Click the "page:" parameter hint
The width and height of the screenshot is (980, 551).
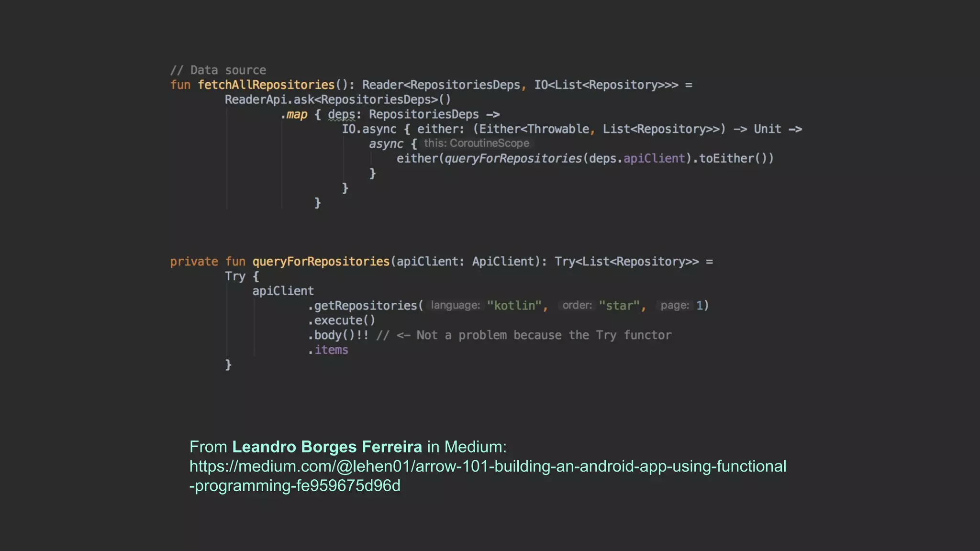[x=675, y=306]
